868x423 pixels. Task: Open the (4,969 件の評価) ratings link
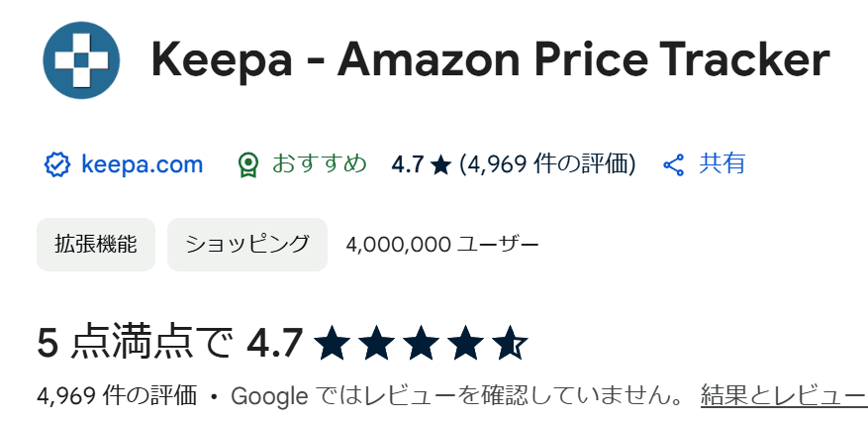coord(547,164)
